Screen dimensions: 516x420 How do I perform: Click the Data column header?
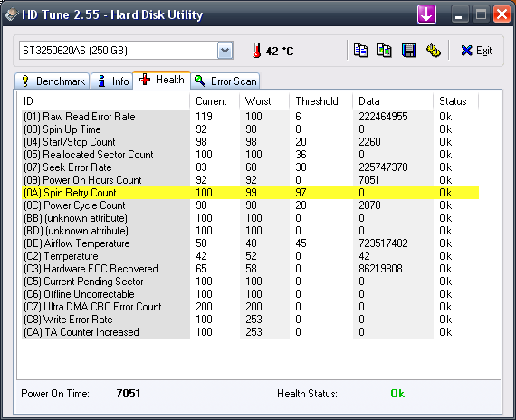pyautogui.click(x=393, y=101)
